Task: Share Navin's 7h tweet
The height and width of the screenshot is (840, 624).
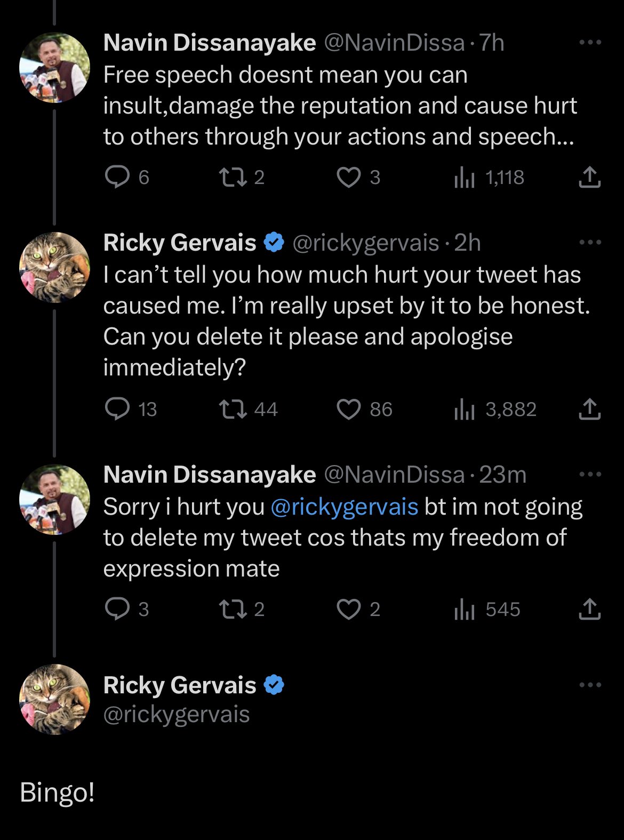Action: [x=589, y=177]
